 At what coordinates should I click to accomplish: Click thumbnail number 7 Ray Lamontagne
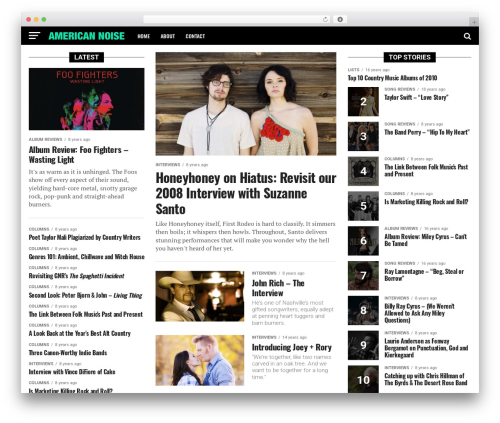(363, 276)
